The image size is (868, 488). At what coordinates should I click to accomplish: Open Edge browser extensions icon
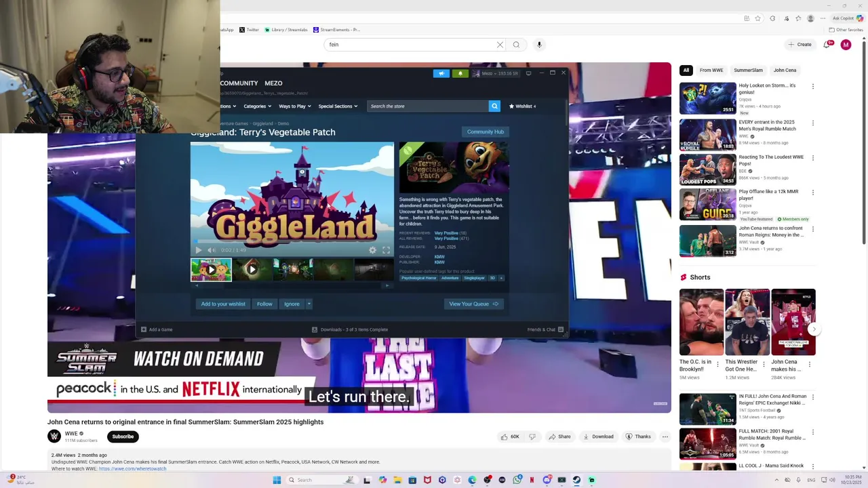[x=772, y=18]
